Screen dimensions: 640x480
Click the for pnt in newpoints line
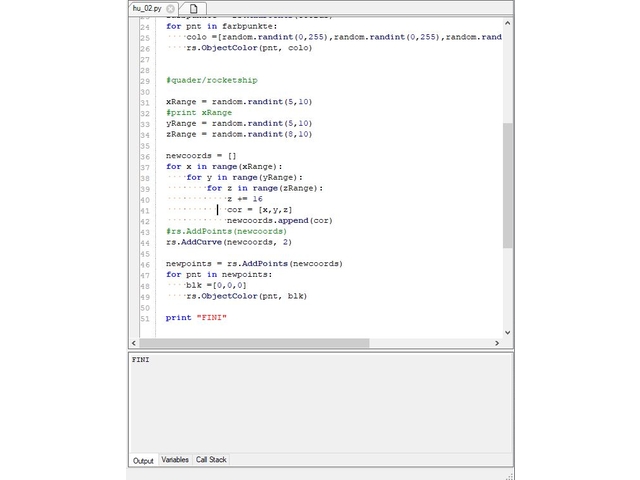pyautogui.click(x=219, y=275)
